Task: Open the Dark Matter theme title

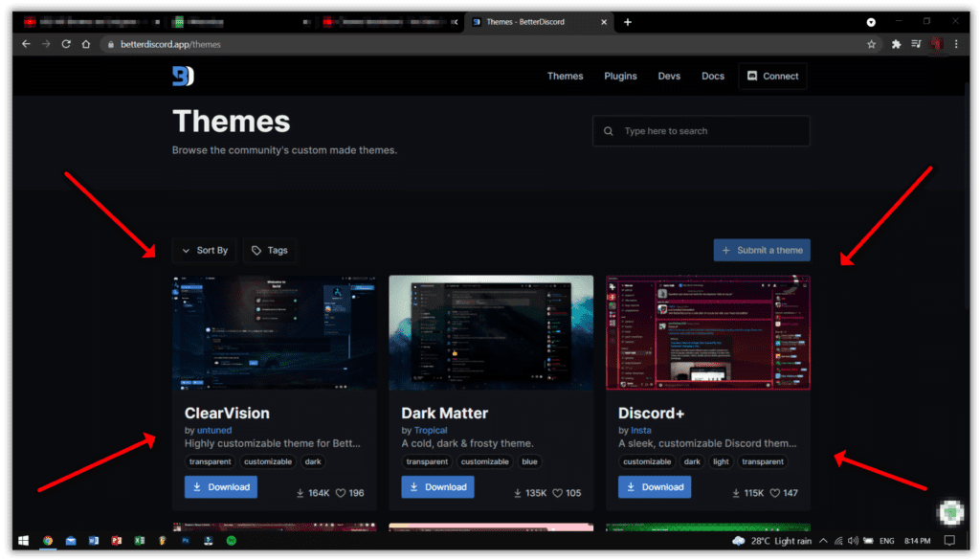Action: 444,414
